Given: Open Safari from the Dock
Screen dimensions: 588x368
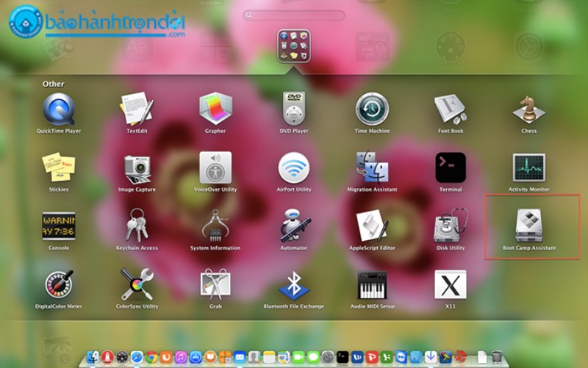Looking at the screenshot, I should (x=137, y=357).
